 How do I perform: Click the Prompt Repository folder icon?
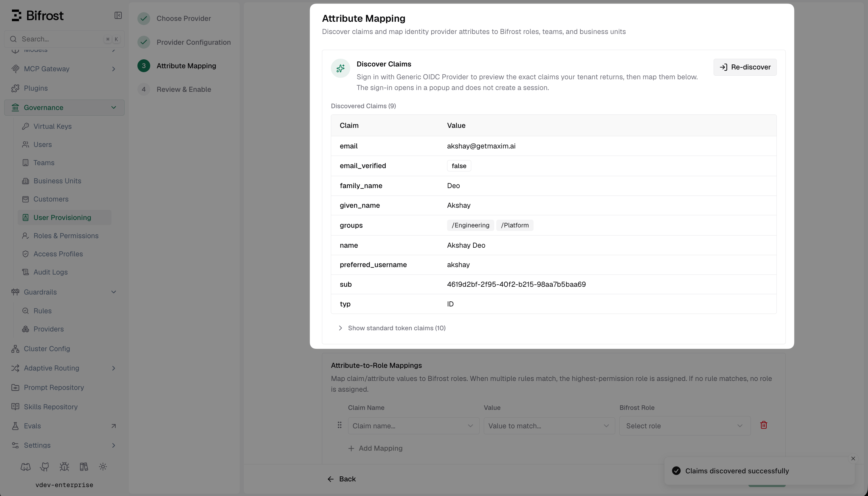pyautogui.click(x=15, y=388)
